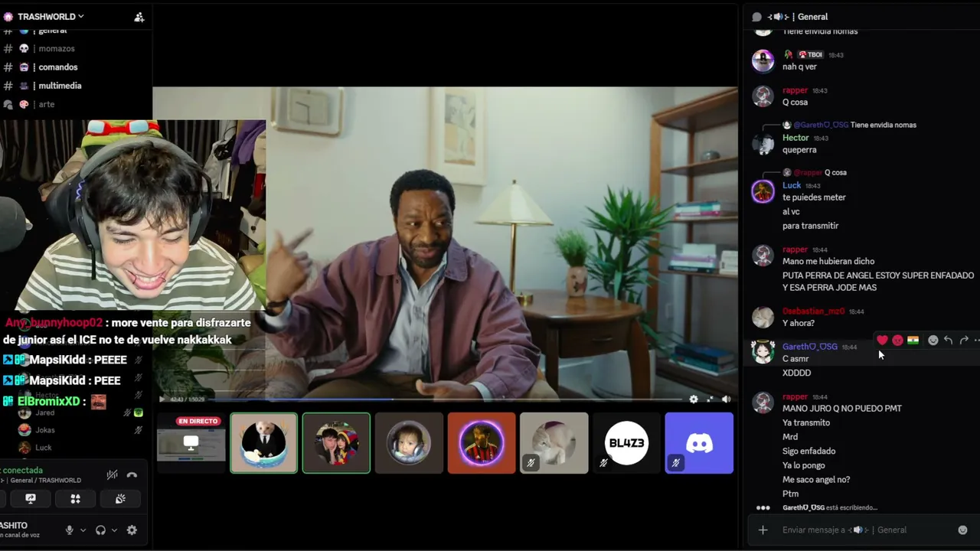Select the baby with headphones participant tile
Image resolution: width=980 pixels, height=551 pixels.
point(409,443)
